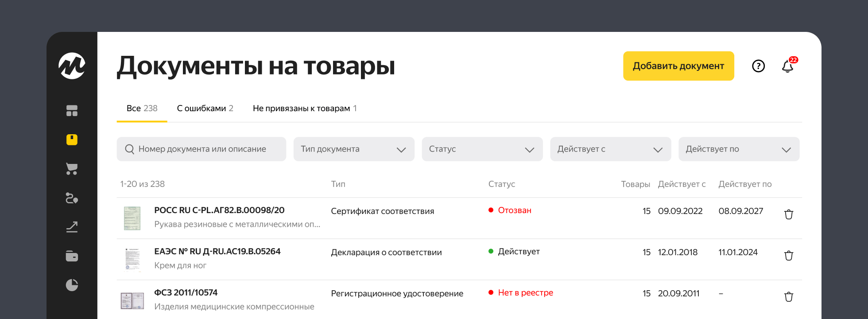868x319 pixels.
Task: Delete the ФСЗ 2011/10574 document row
Action: [x=788, y=297]
